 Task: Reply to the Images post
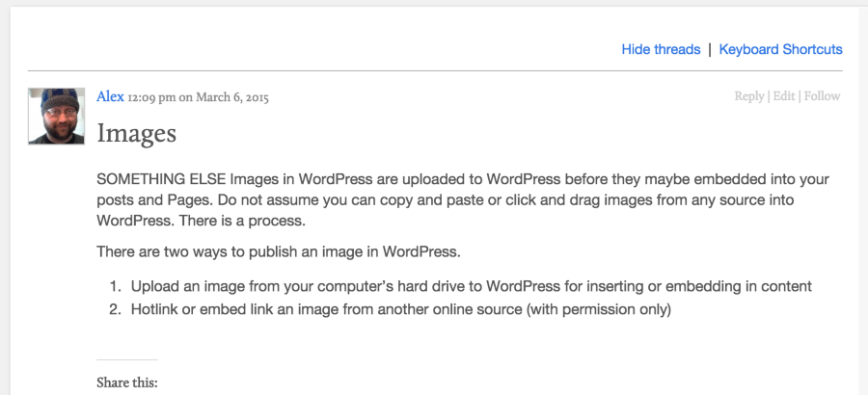click(748, 96)
